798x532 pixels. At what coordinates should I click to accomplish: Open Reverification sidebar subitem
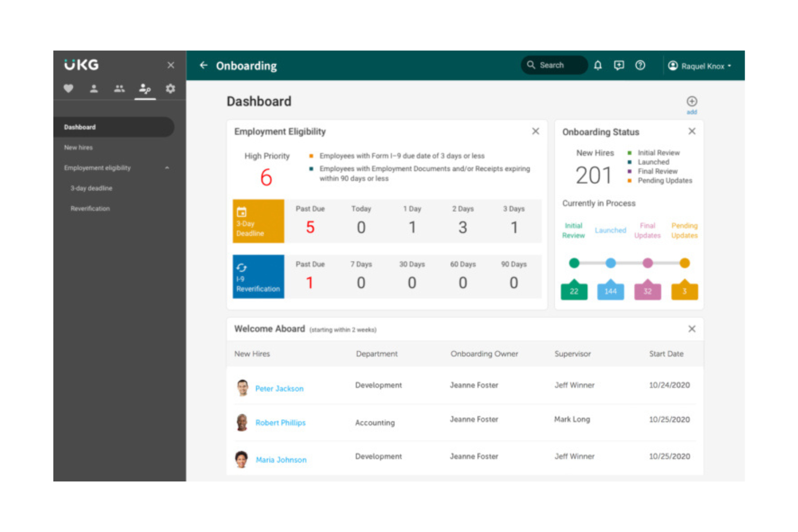click(90, 209)
